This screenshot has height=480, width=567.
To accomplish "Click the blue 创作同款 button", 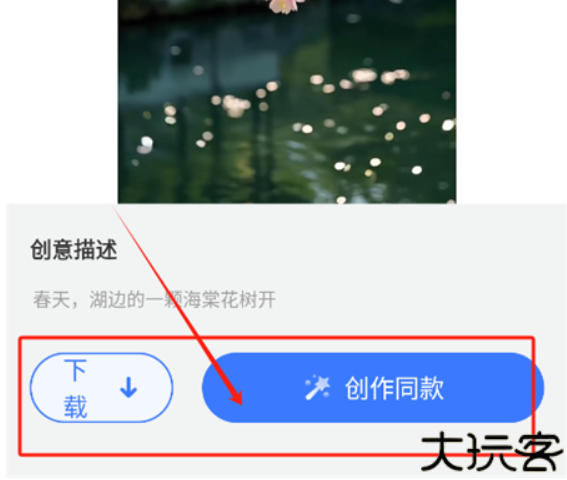I will pos(373,387).
